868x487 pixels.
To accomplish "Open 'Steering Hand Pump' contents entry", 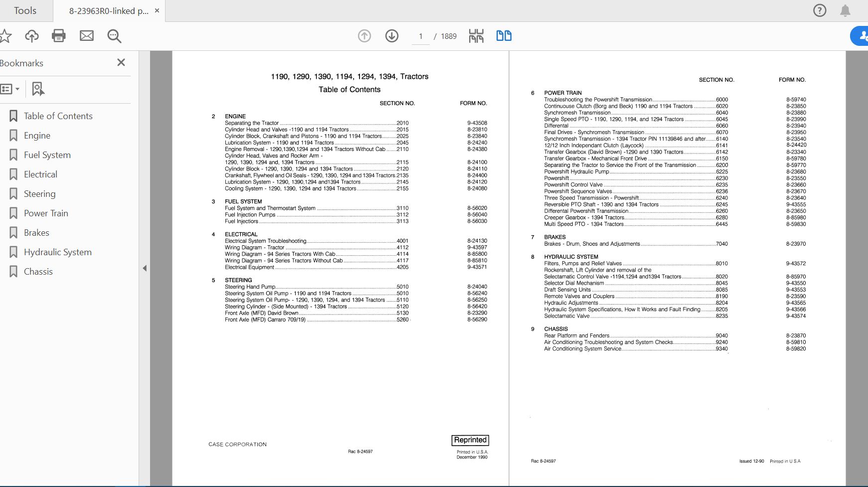I will pos(317,287).
